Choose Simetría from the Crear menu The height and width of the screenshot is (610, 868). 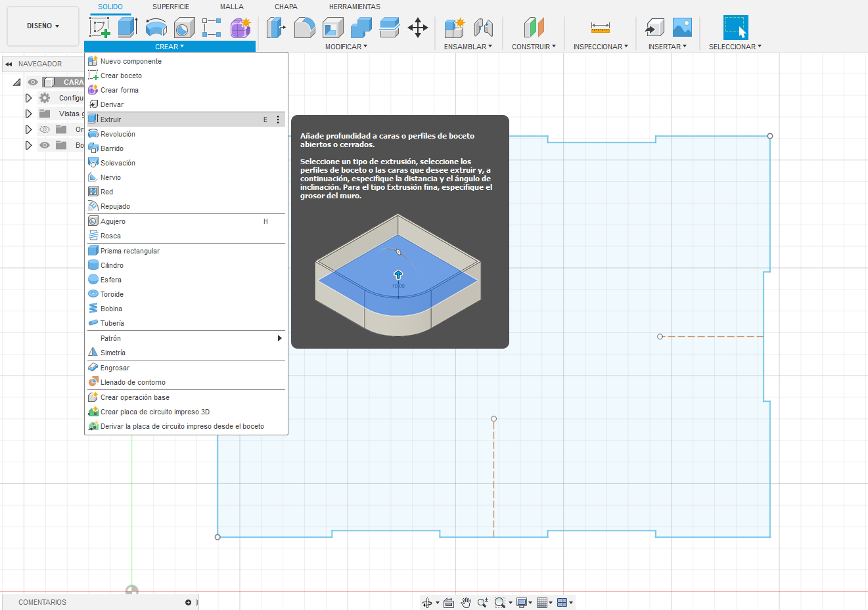tap(187, 353)
